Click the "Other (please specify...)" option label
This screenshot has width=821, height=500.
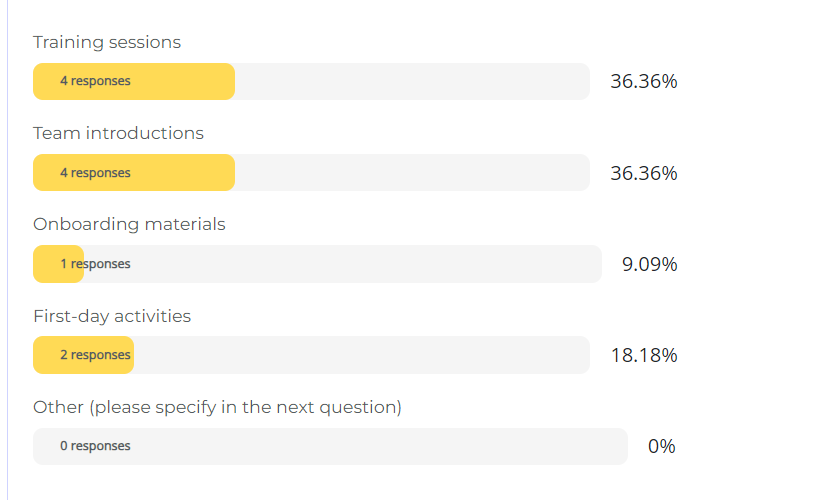click(x=217, y=407)
